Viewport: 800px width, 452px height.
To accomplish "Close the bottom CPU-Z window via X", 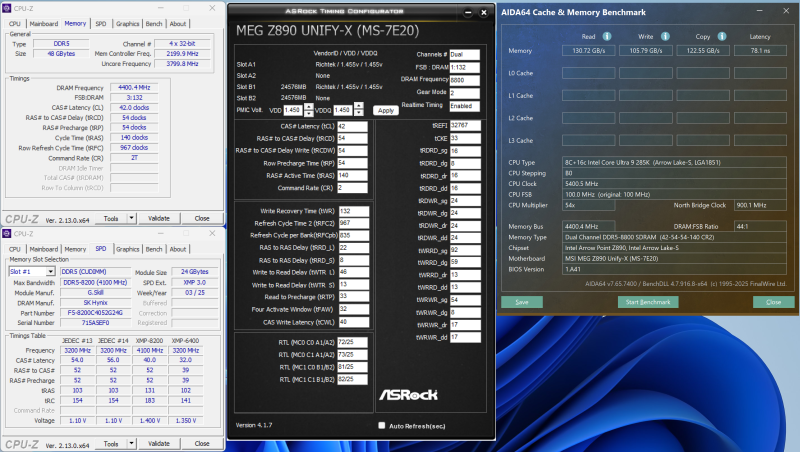I will click(x=212, y=233).
